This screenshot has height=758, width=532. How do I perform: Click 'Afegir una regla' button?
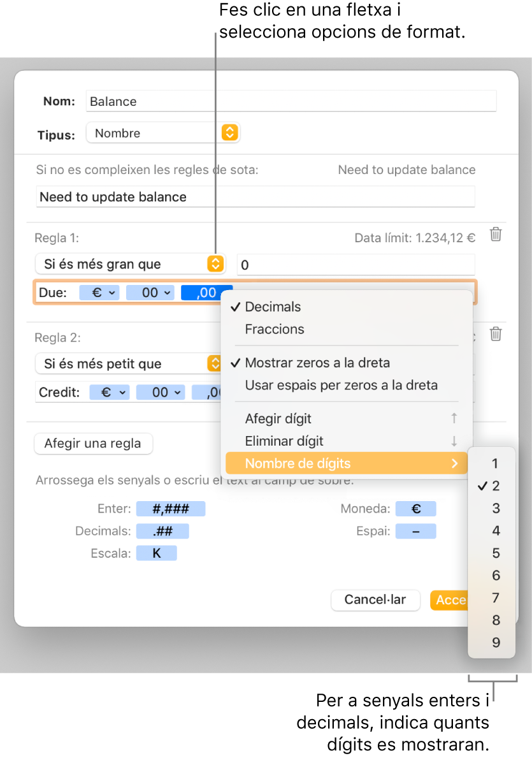coord(93,443)
